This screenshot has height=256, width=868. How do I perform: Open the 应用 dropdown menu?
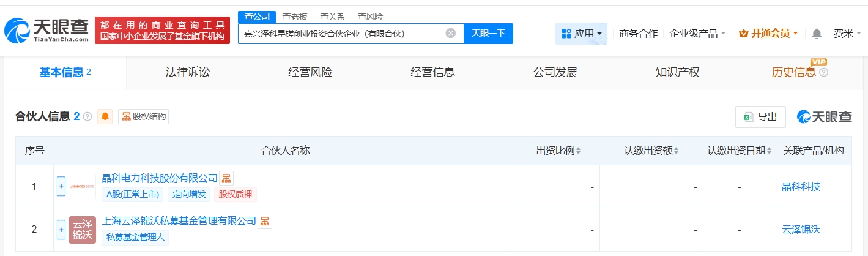pyautogui.click(x=581, y=34)
